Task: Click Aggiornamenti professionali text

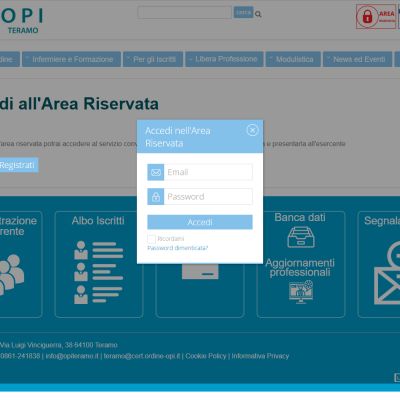Action: 300,268
